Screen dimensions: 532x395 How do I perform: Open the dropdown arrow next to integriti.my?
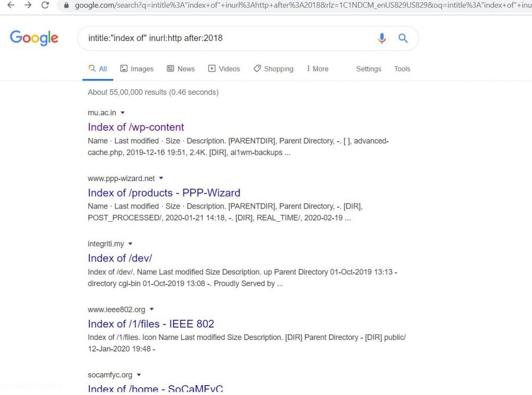(x=130, y=244)
